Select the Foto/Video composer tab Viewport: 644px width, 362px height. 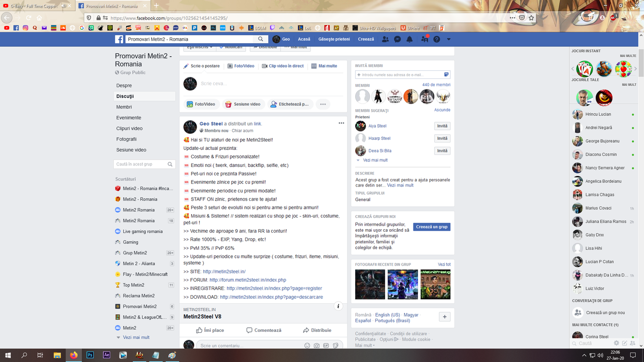[x=241, y=66]
